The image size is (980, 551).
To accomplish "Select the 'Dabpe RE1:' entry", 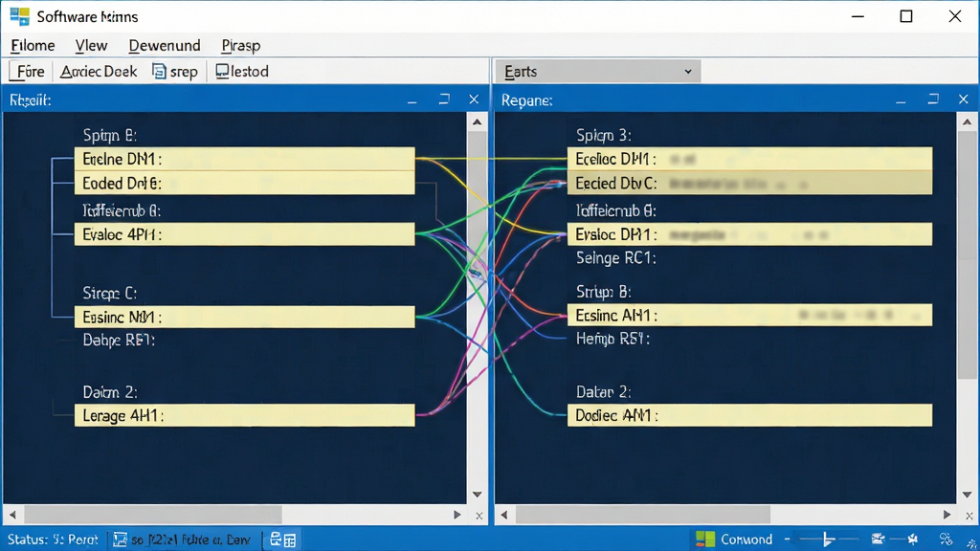I will [x=119, y=340].
